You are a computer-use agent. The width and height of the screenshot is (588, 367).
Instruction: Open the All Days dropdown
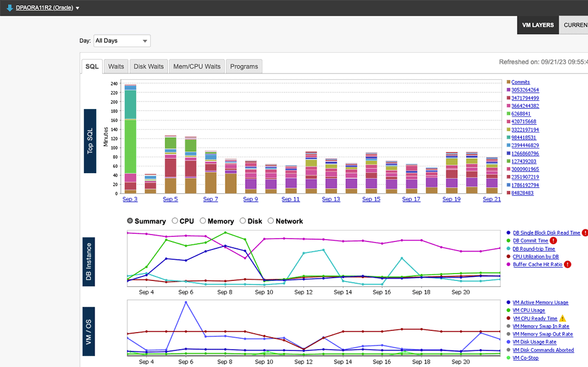coord(122,41)
